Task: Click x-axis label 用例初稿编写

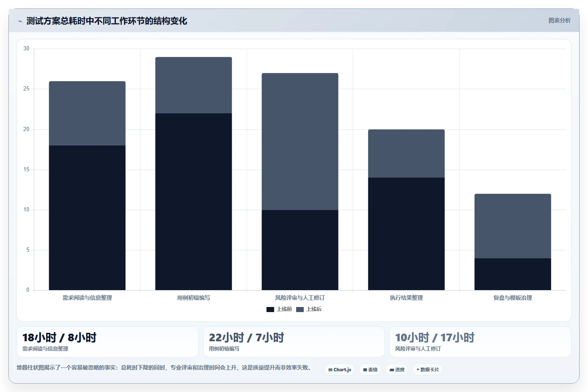Action: click(x=194, y=298)
